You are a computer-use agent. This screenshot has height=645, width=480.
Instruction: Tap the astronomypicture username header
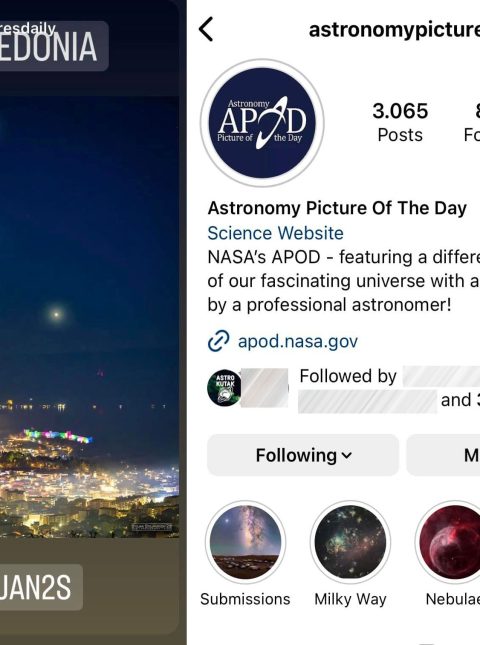point(394,30)
